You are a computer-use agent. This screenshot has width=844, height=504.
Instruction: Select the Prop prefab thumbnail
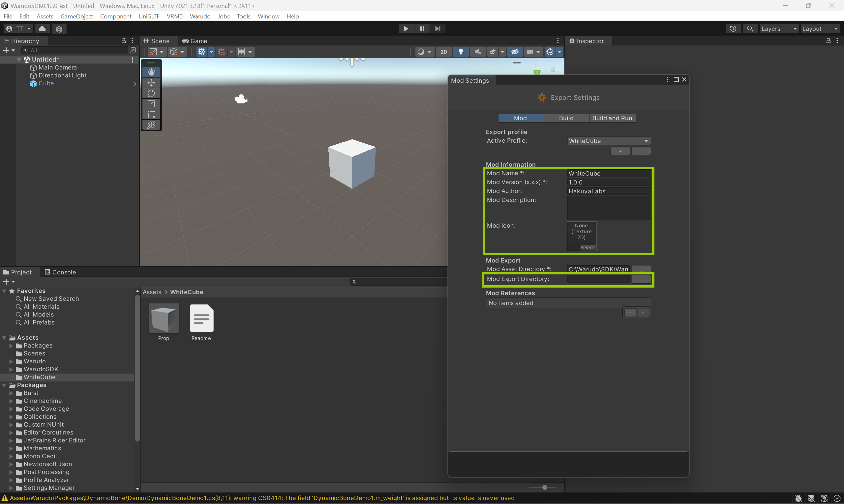(164, 319)
